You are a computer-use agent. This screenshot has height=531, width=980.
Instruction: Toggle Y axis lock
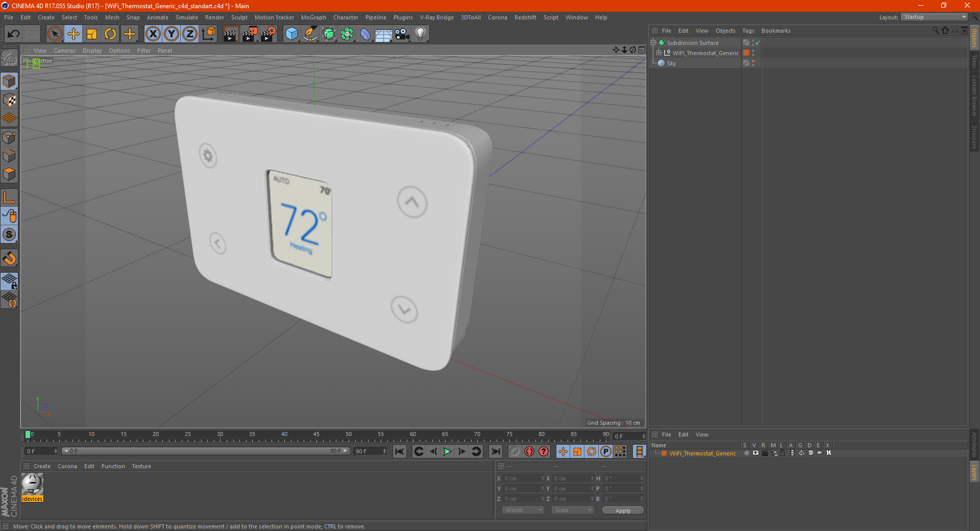(171, 34)
